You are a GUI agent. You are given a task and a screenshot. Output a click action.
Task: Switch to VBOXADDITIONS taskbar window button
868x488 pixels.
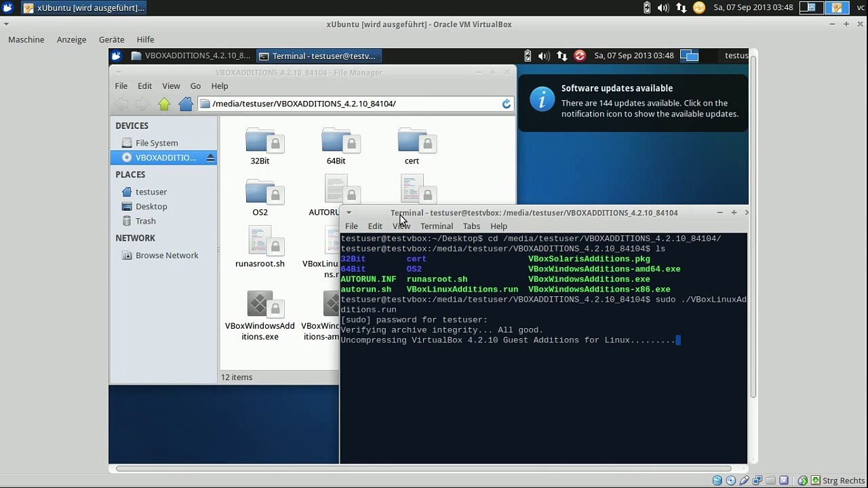191,56
